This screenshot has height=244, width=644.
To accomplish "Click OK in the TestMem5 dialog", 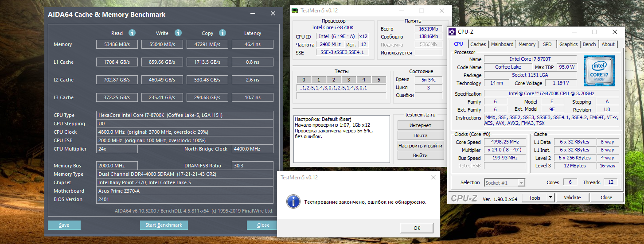I will (417, 228).
